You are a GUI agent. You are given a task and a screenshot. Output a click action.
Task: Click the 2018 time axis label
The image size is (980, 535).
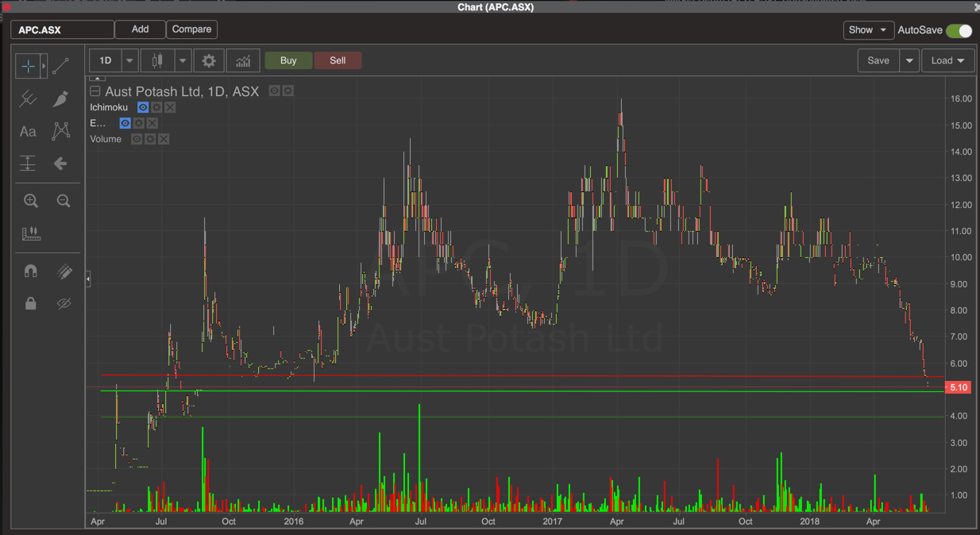(810, 522)
